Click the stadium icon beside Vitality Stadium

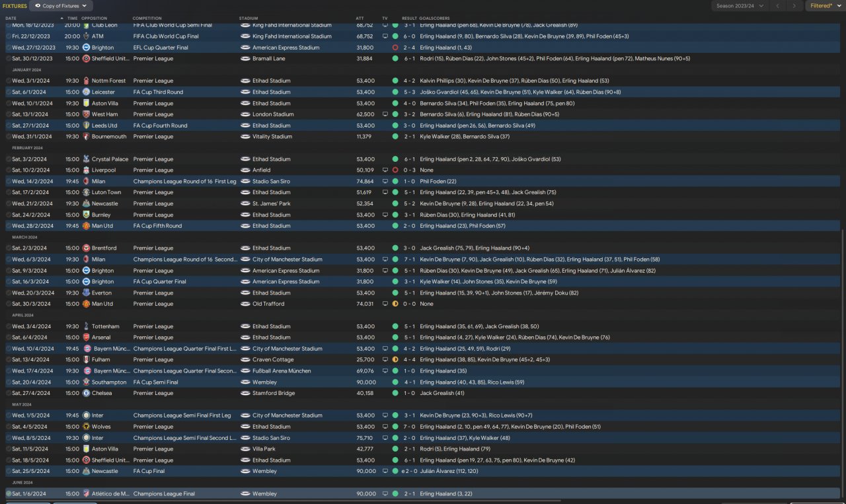[245, 137]
